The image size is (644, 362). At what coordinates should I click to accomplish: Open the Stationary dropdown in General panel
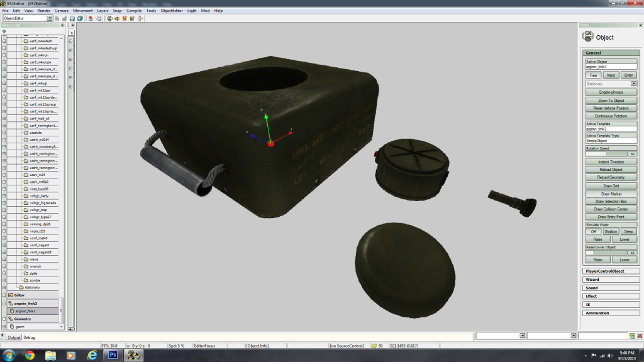point(634,84)
